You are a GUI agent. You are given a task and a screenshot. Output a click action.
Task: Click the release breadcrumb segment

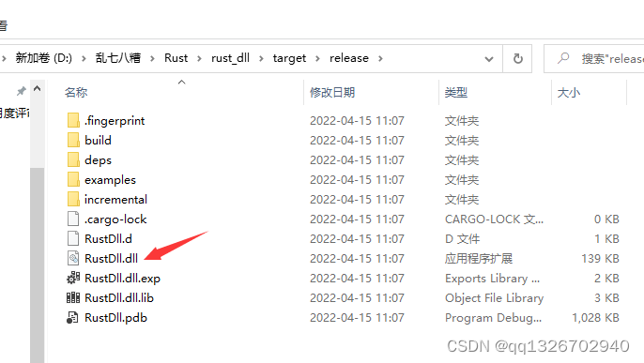coord(349,58)
